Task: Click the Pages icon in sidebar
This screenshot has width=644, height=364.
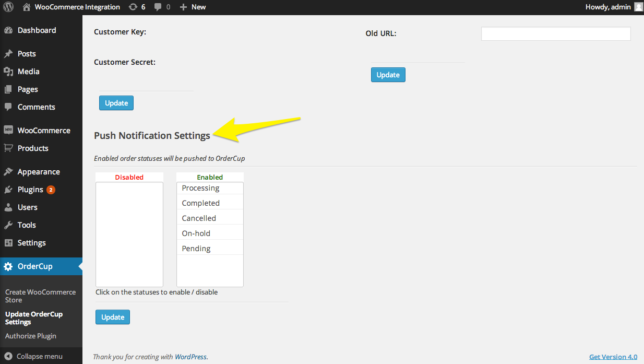Action: pos(8,89)
